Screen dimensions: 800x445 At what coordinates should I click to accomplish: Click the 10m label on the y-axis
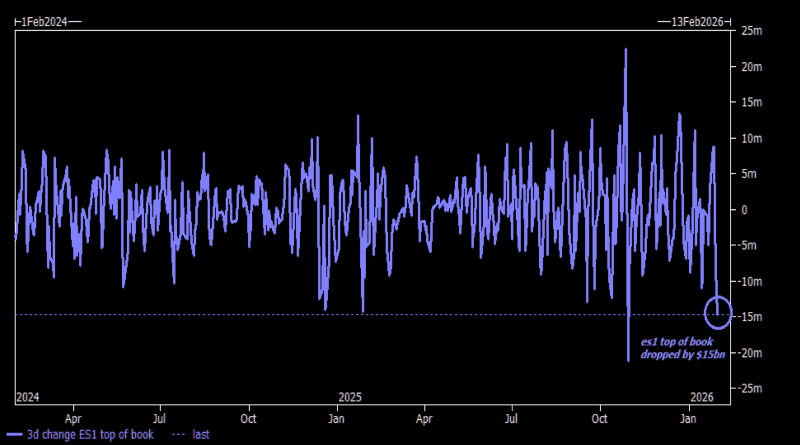(752, 138)
